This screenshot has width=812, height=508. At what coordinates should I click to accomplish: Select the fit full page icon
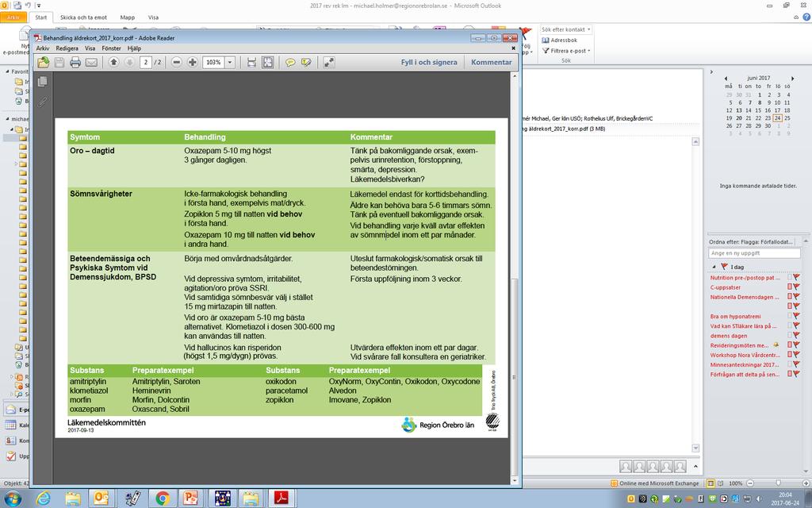(268, 62)
